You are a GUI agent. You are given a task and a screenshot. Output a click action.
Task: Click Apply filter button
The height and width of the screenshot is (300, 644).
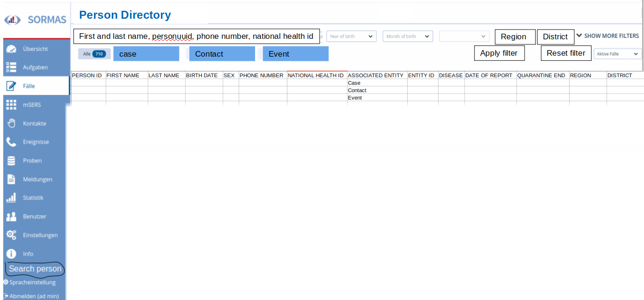499,53
